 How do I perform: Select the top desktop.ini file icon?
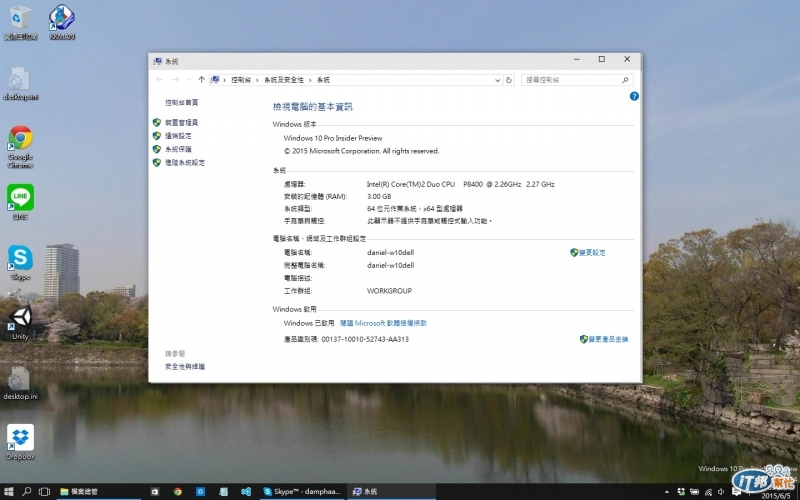pos(20,83)
